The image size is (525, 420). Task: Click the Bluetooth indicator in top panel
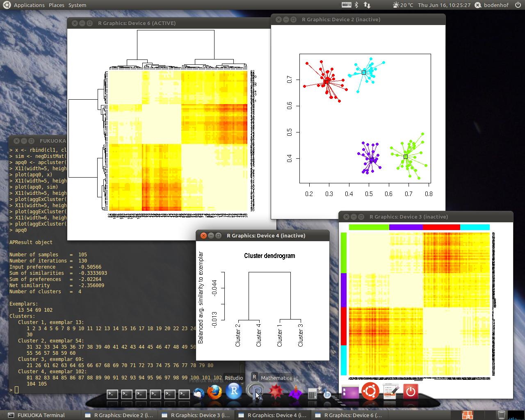pos(356,5)
